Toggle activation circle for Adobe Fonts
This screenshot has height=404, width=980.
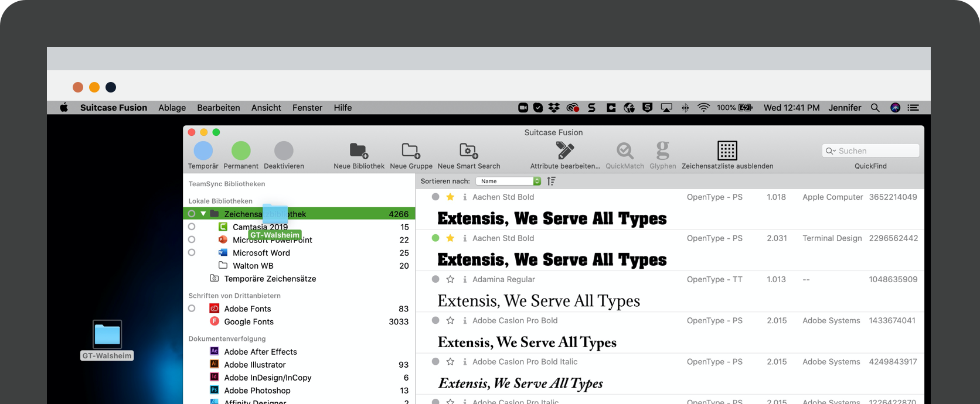(192, 309)
